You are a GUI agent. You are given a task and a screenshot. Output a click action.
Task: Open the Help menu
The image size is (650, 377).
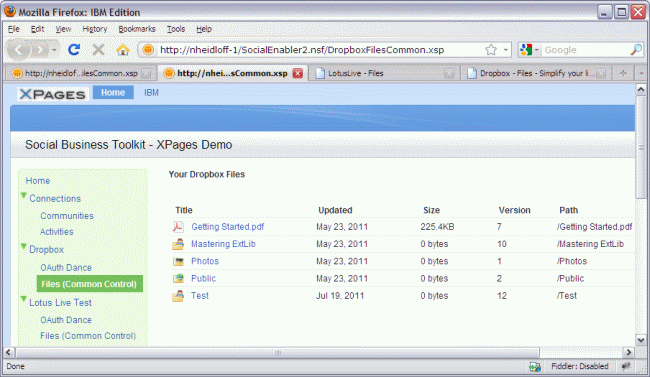click(x=204, y=29)
